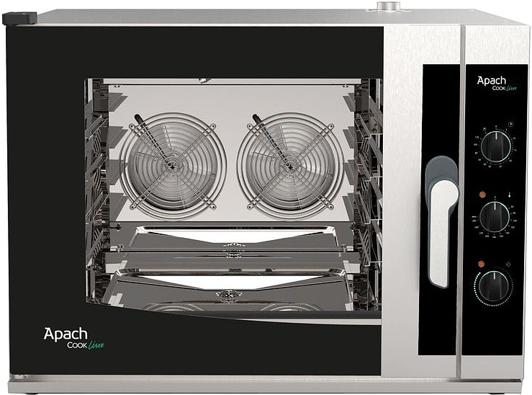Click orange indicator light above humidity knob
This screenshot has width=532, height=395.
481,264
